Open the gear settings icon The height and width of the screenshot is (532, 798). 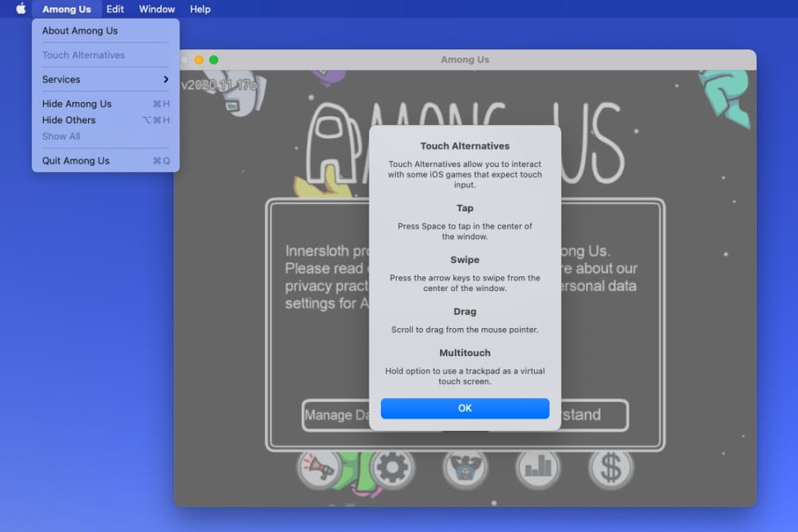click(x=392, y=467)
